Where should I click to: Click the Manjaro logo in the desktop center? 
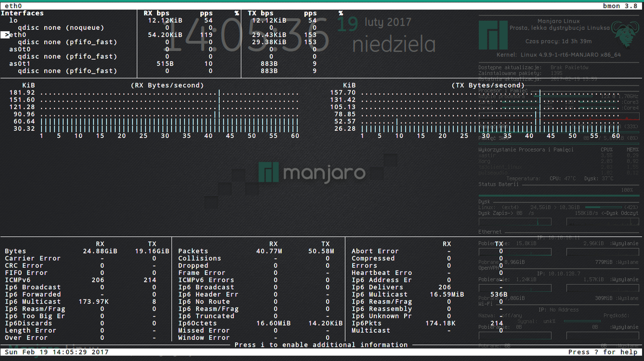click(x=311, y=172)
